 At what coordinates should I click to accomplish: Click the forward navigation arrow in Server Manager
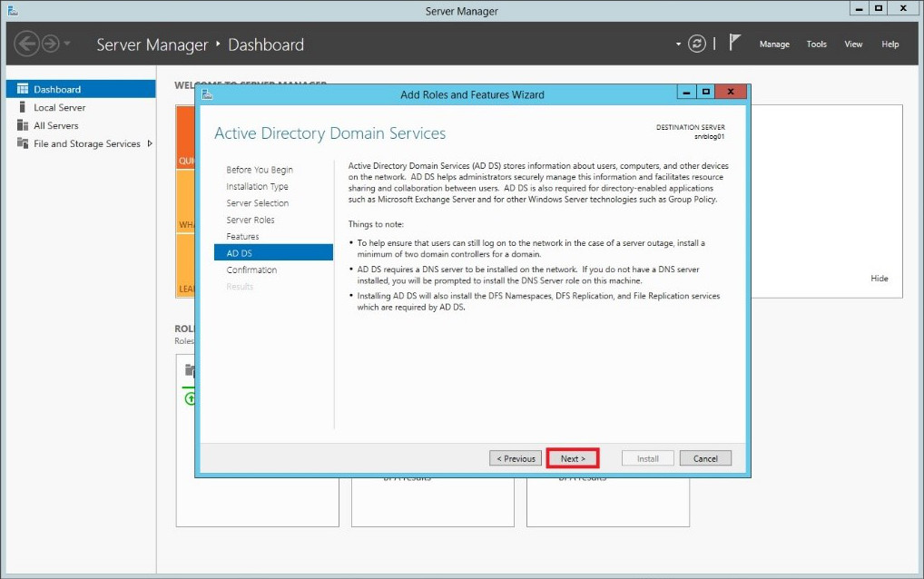[51, 44]
